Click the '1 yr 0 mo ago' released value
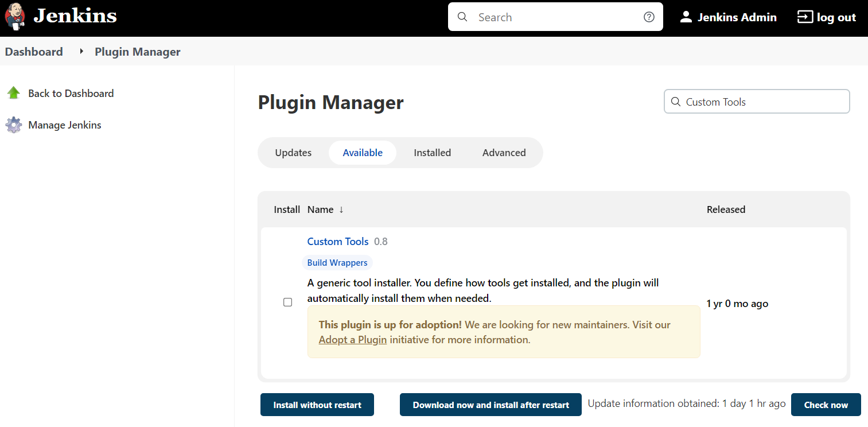 click(737, 304)
